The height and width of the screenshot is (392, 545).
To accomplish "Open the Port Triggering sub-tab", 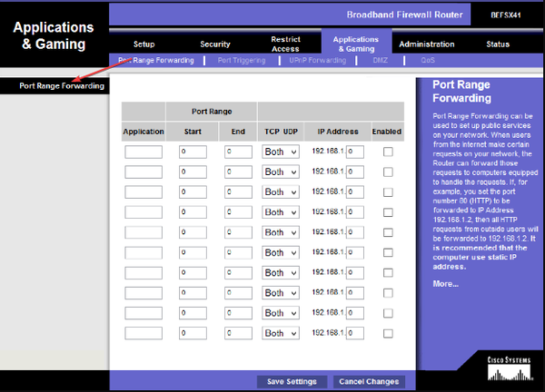I will [242, 60].
